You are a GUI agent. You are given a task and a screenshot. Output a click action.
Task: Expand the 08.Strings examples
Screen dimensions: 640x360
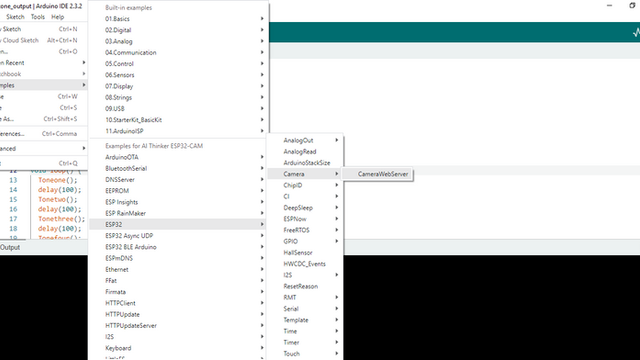coord(178,98)
